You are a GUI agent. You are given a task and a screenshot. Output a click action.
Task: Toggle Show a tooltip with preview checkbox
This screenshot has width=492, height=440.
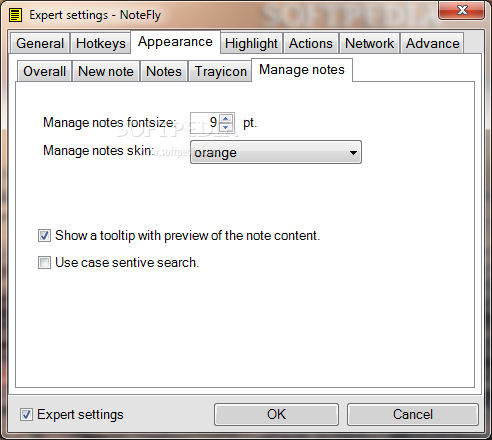tap(44, 236)
